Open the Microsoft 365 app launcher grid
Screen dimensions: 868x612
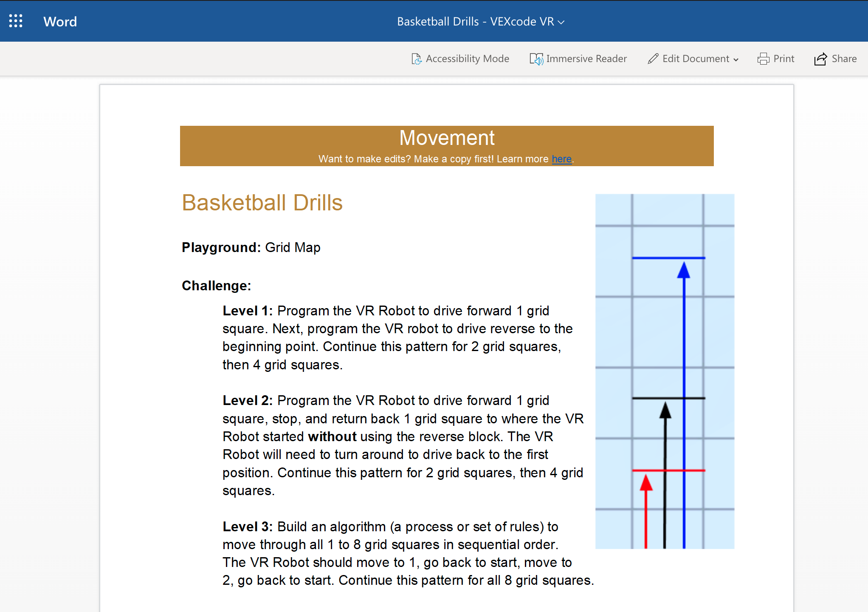(x=16, y=21)
